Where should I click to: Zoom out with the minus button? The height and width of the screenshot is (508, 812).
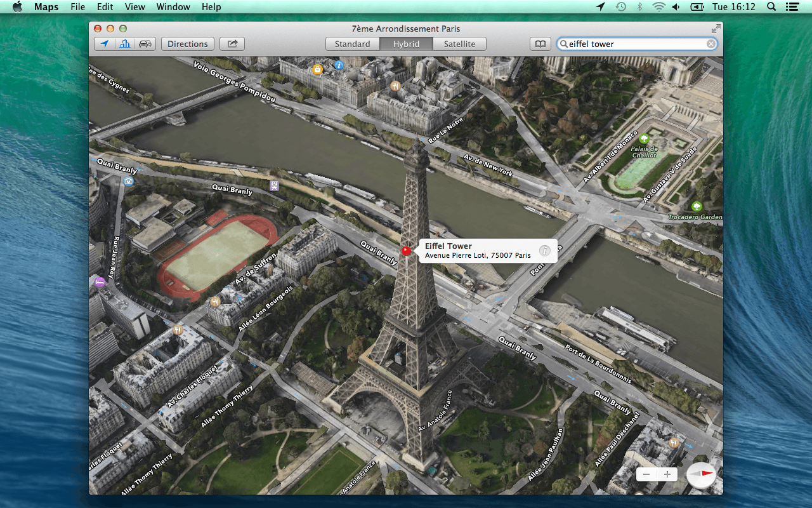(x=646, y=474)
